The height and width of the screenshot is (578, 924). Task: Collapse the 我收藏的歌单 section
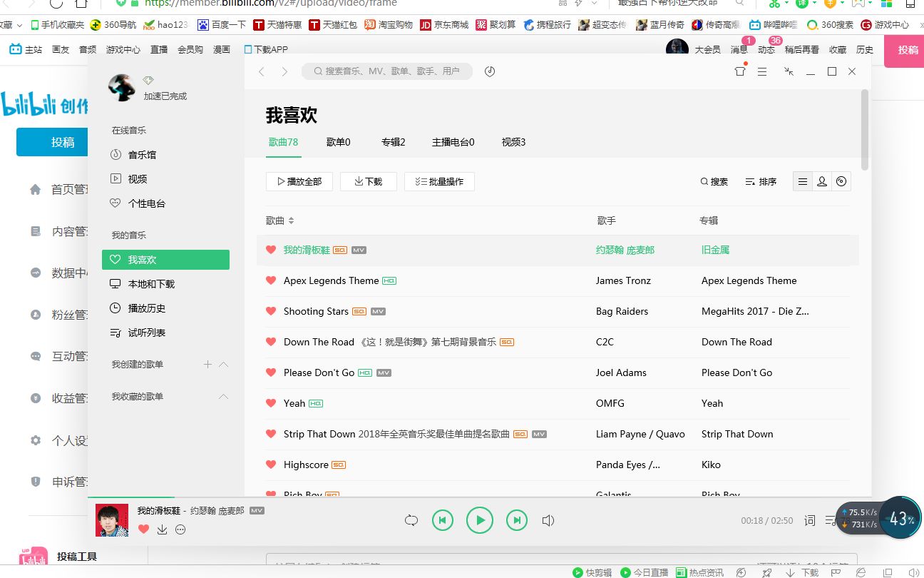tap(223, 396)
